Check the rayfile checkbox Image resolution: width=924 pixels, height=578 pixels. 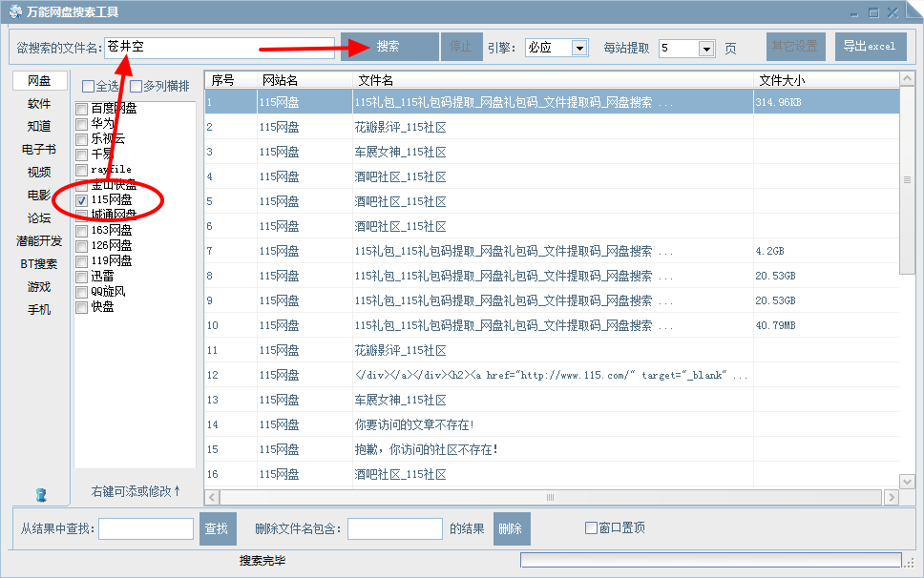coord(82,170)
